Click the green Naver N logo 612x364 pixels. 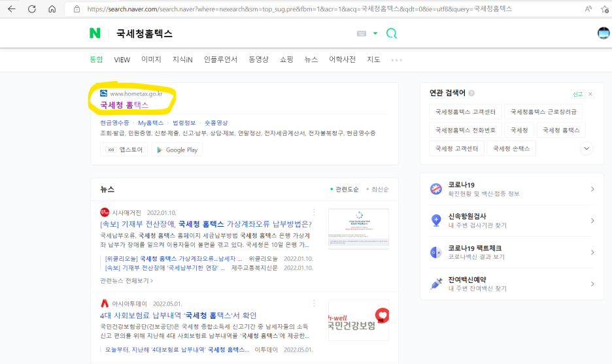95,33
